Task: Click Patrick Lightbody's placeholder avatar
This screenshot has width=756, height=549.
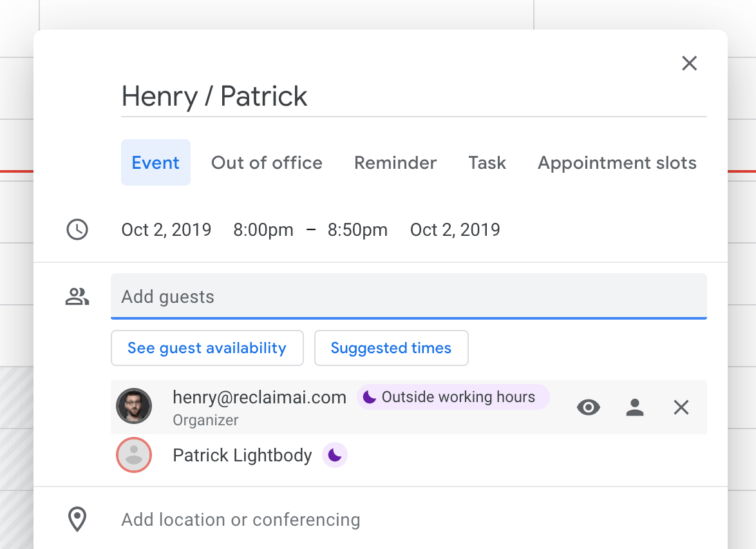Action: (134, 455)
